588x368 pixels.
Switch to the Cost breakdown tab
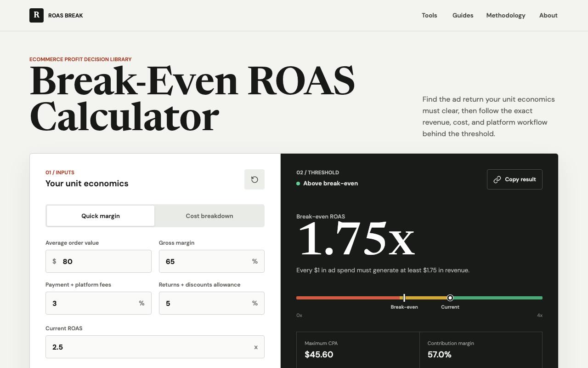point(209,216)
